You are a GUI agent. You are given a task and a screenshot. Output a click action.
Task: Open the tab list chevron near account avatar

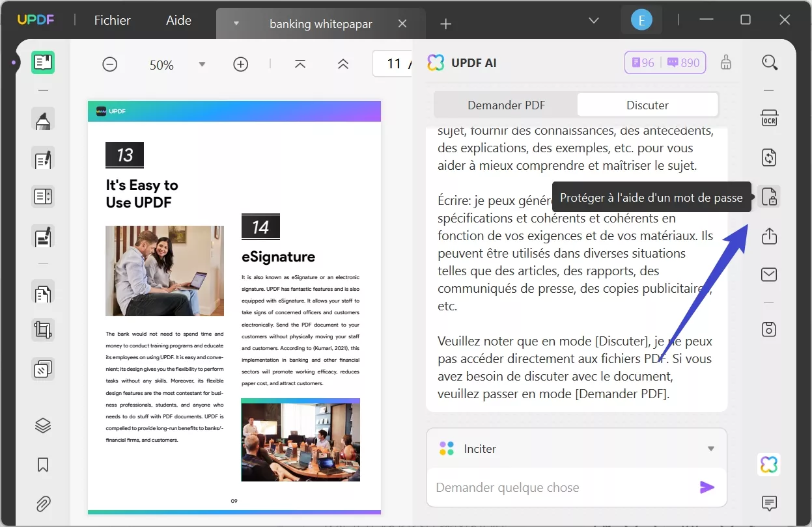(x=593, y=20)
